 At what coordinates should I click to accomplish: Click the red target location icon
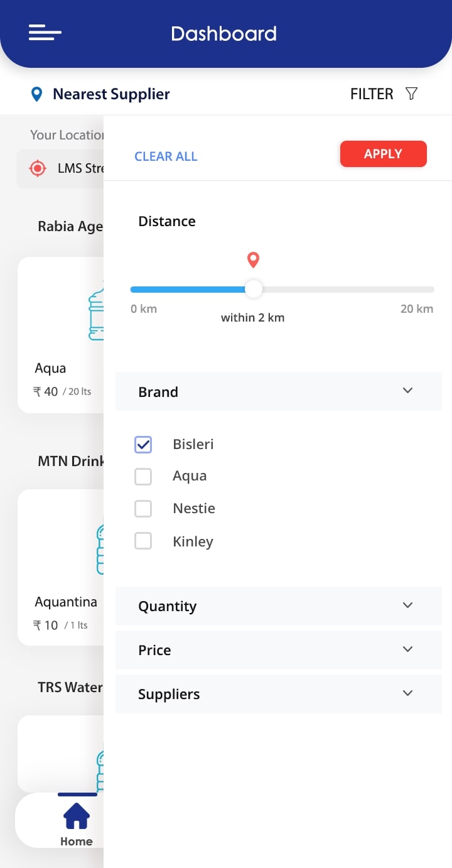38,168
